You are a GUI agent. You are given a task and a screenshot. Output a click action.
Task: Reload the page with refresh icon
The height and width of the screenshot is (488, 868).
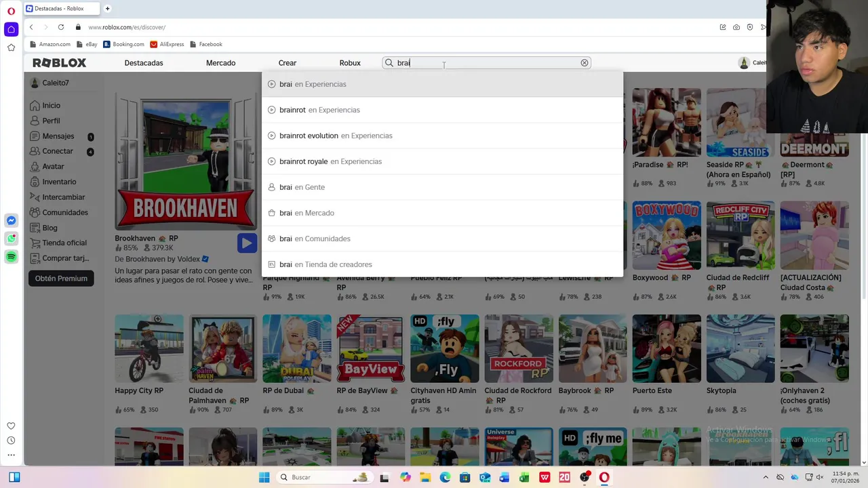click(x=61, y=27)
